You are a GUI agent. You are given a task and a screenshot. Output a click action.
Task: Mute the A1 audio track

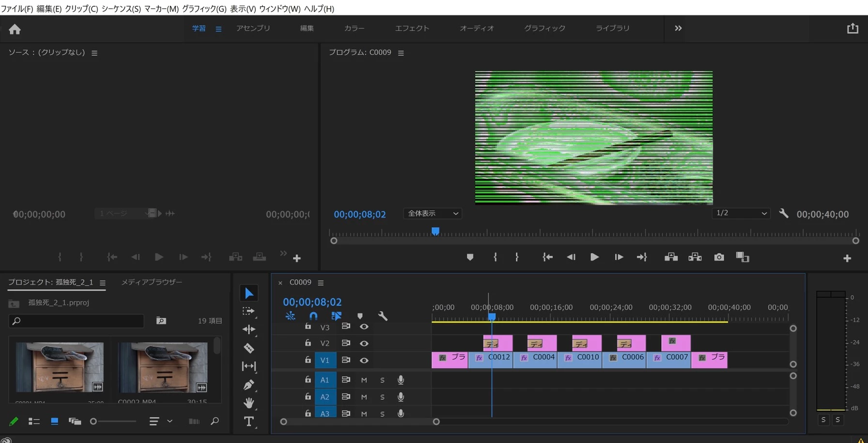pos(364,380)
